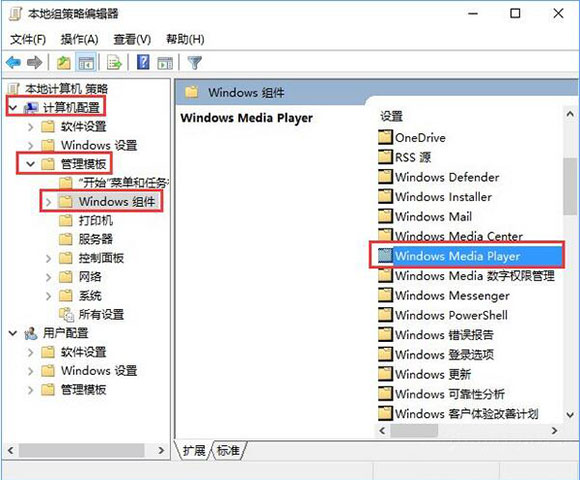Viewport: 580px width, 480px height.
Task: Open the Help question mark icon
Action: tap(143, 62)
